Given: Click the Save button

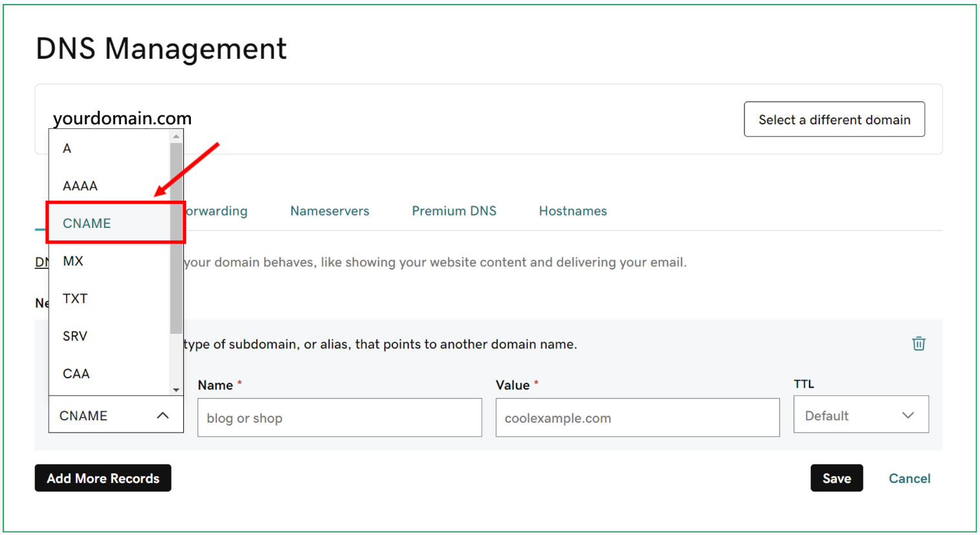Looking at the screenshot, I should (836, 478).
